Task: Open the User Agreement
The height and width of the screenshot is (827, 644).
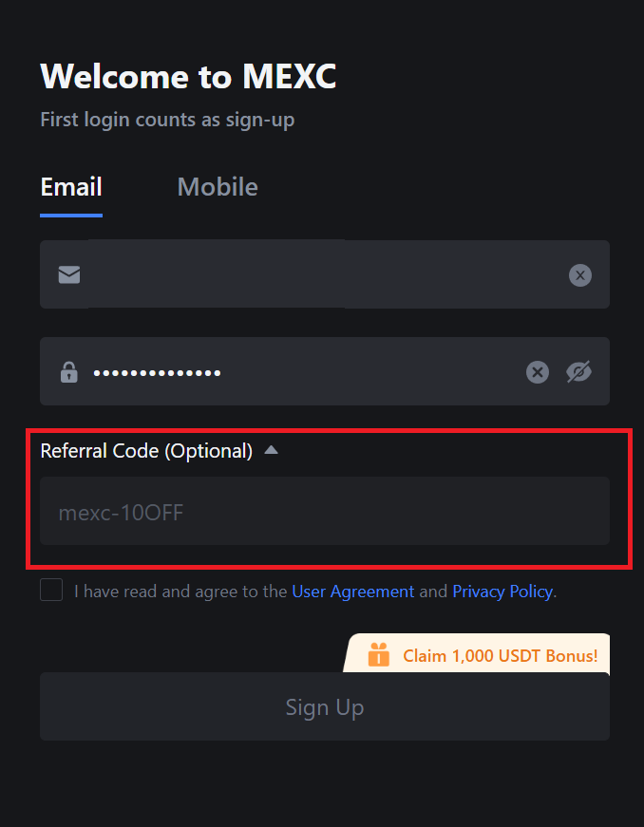Action: pos(352,591)
